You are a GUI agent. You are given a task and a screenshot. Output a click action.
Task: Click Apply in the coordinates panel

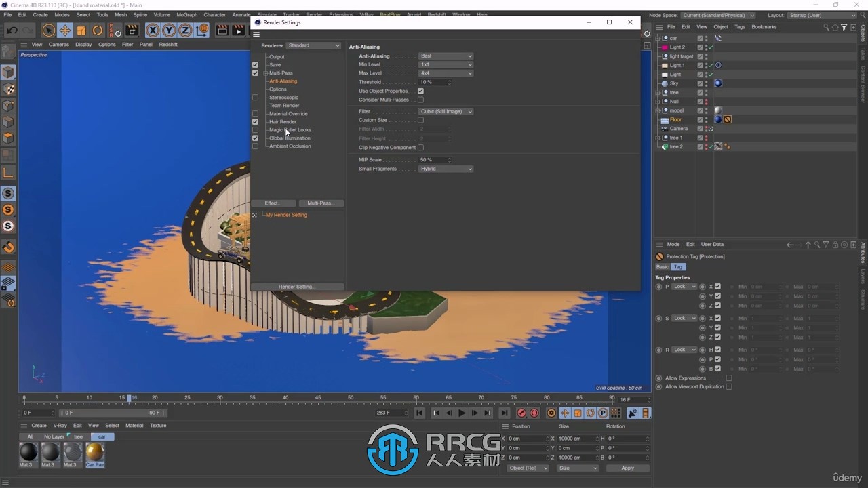pos(627,468)
